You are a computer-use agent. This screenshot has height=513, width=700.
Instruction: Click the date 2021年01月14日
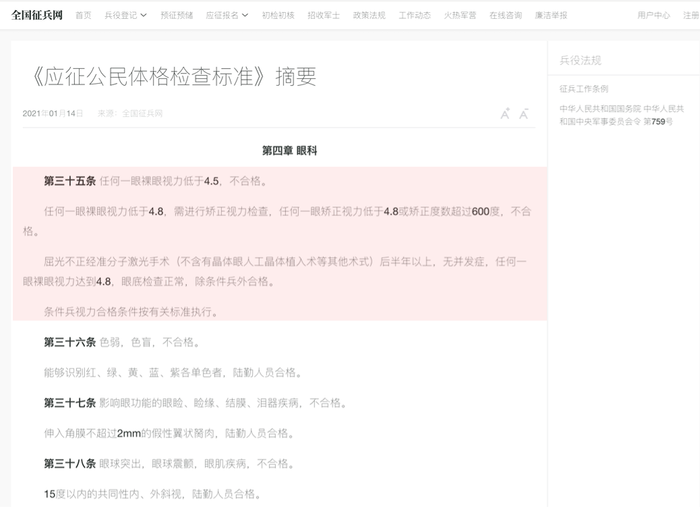click(53, 113)
